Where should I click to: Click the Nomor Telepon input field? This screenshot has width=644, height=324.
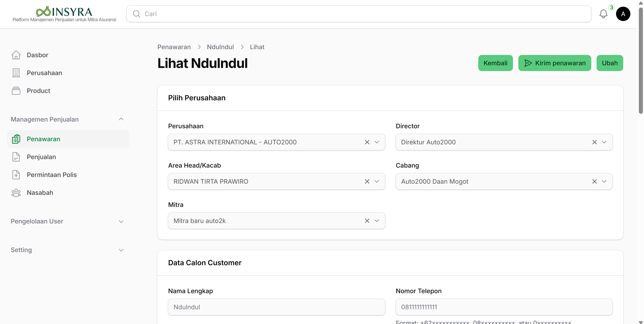pos(504,307)
